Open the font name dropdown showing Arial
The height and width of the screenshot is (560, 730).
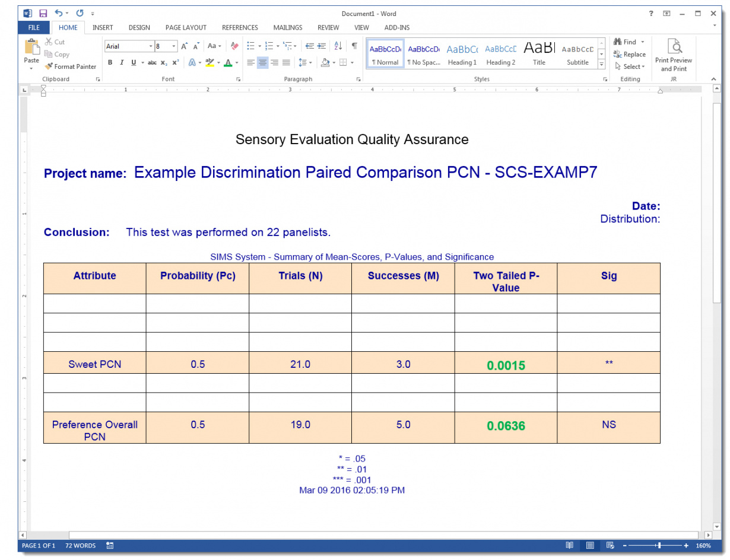pos(151,46)
